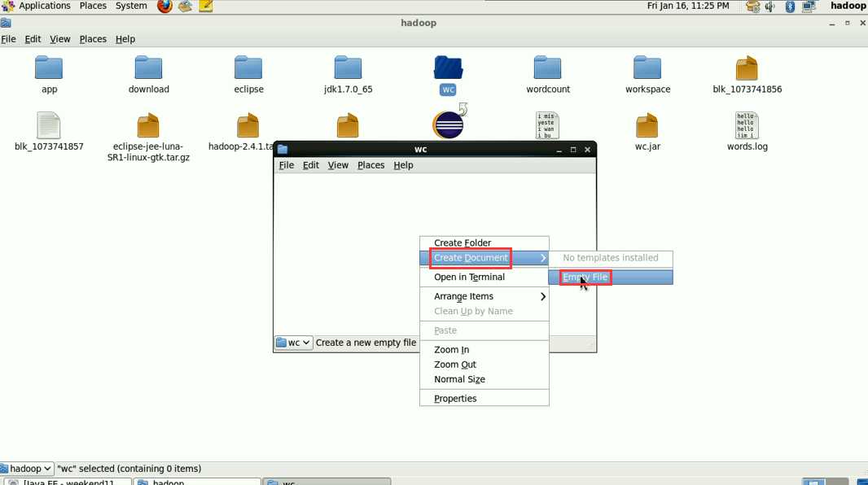
Task: Open the mail icon in the top panel
Action: pyautogui.click(x=185, y=6)
